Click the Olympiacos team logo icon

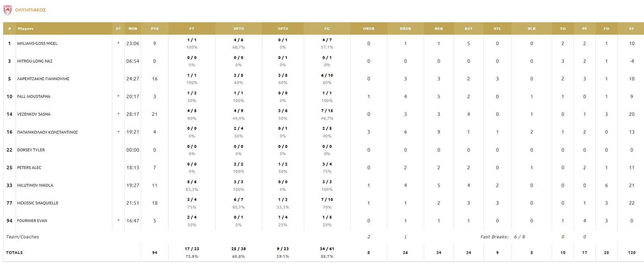[x=7, y=10]
